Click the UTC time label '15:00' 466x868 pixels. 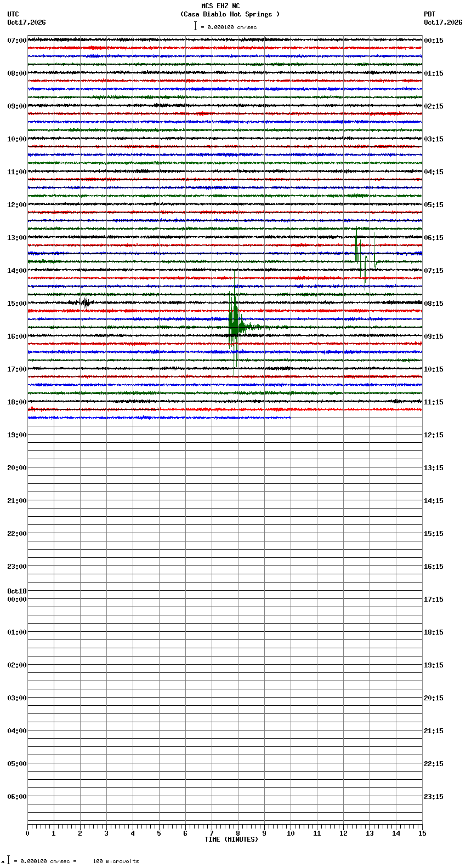(17, 304)
